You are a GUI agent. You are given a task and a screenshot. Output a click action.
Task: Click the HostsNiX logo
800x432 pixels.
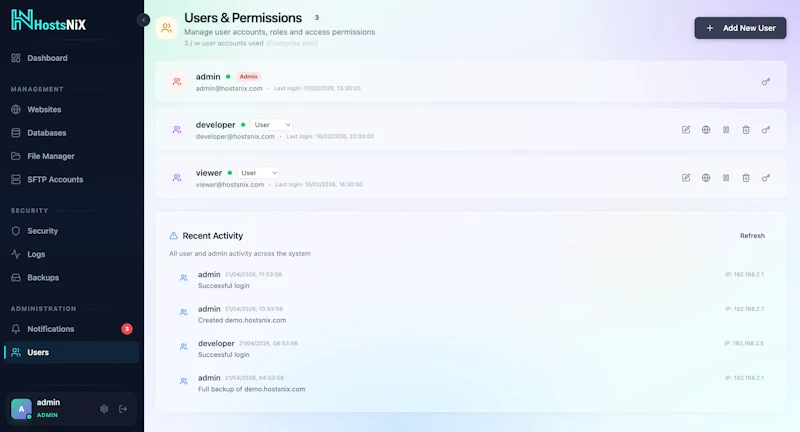coord(48,20)
